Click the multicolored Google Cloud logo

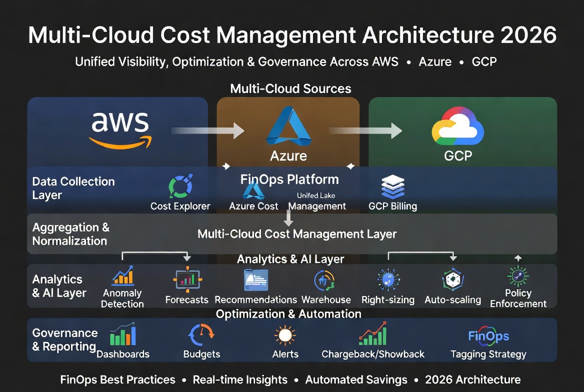click(457, 126)
